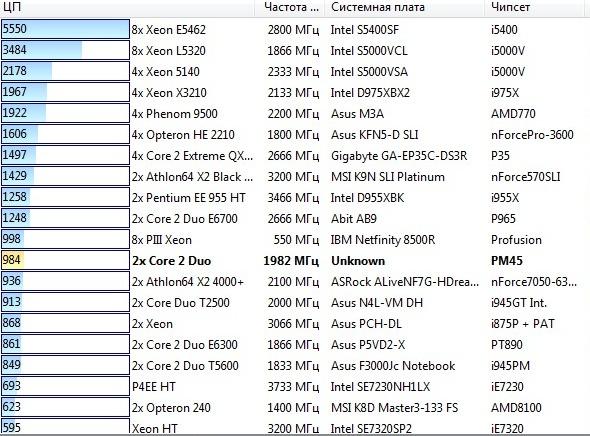Select the 5550 score bar
590x436 pixels.
tap(65, 29)
